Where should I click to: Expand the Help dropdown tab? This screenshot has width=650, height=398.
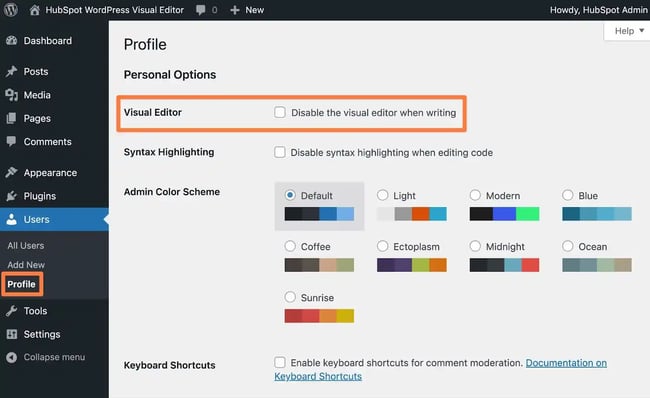[628, 31]
